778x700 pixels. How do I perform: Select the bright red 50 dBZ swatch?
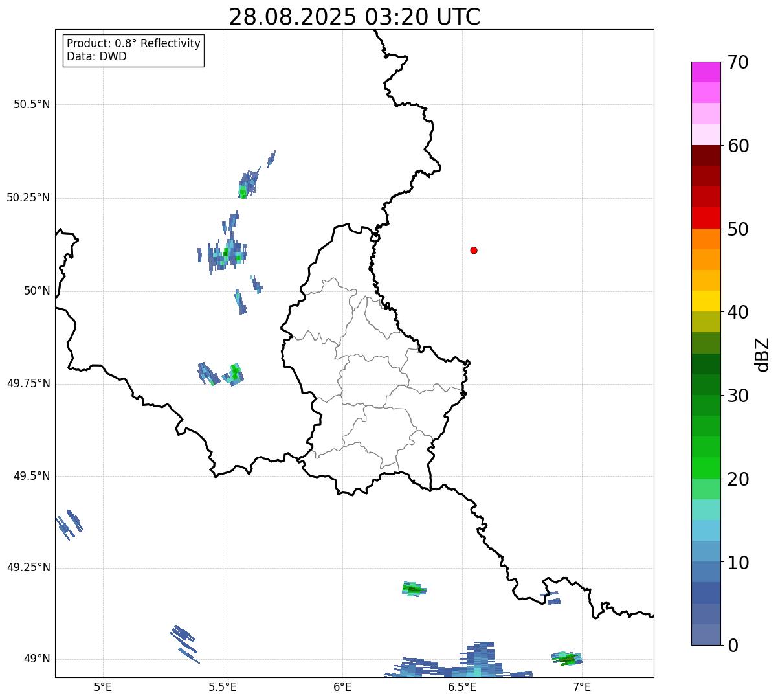click(x=706, y=218)
